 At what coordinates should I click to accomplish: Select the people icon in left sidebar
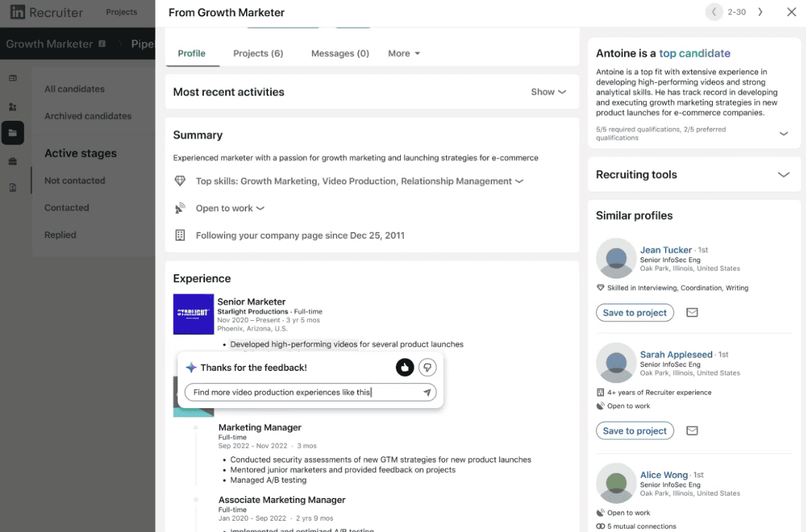[13, 107]
